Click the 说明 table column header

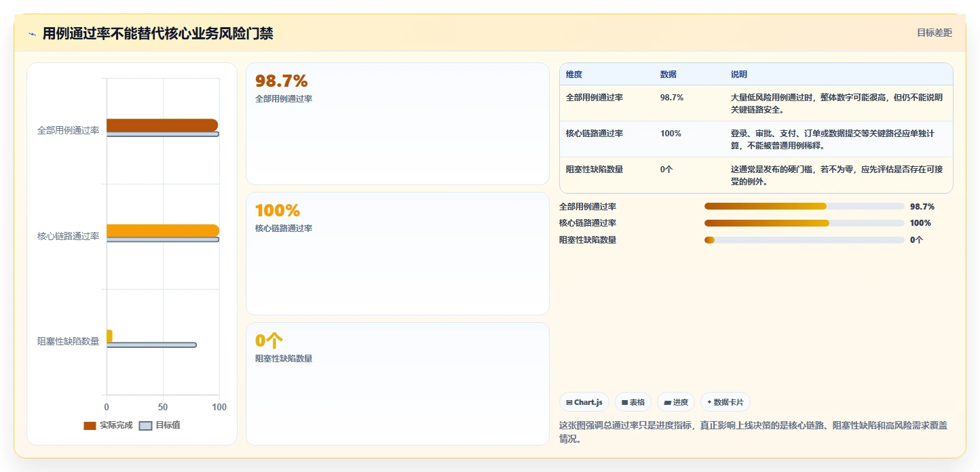coord(739,75)
